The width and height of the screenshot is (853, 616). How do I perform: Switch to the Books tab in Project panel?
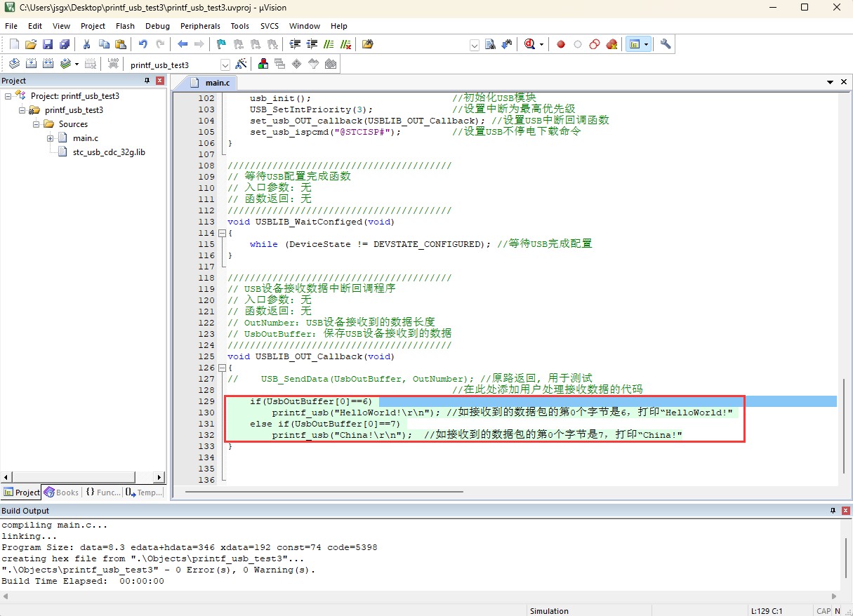(62, 493)
